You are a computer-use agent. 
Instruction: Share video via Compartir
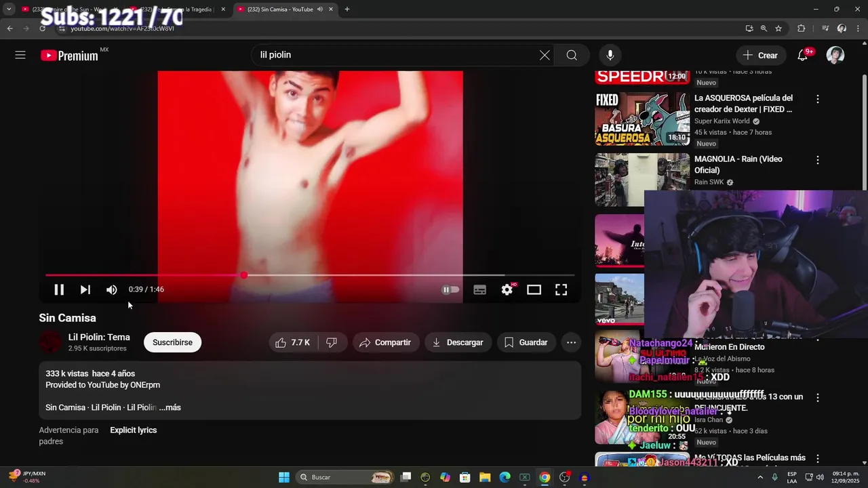click(385, 342)
